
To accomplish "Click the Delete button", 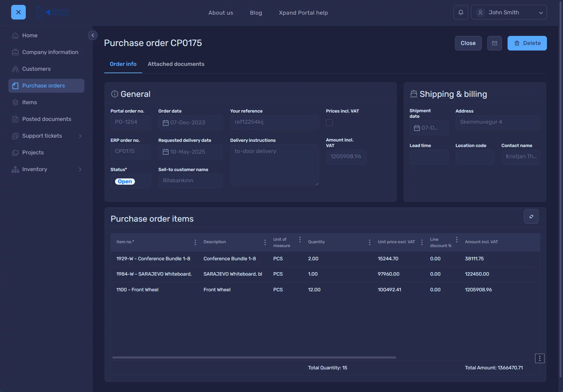I will (527, 43).
